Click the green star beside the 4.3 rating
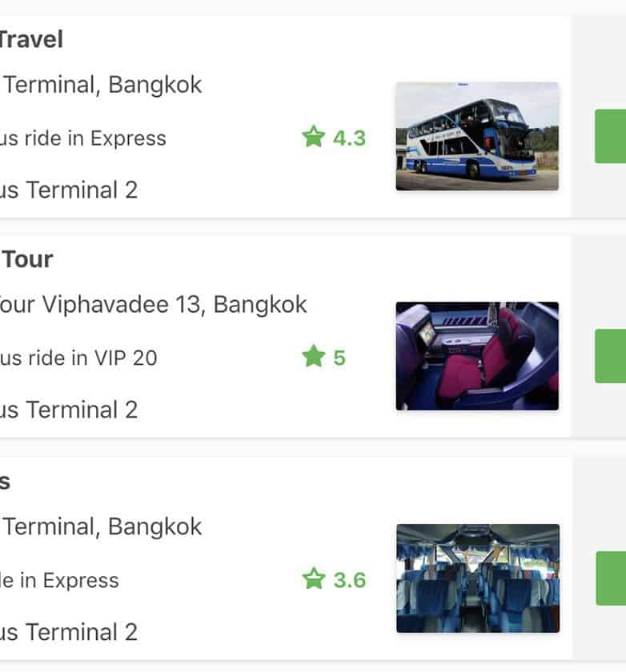 pyautogui.click(x=313, y=138)
